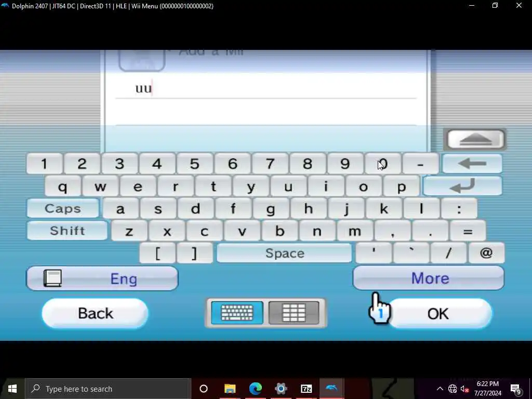Open the Eng language selector
The width and height of the screenshot is (532, 399).
click(102, 278)
